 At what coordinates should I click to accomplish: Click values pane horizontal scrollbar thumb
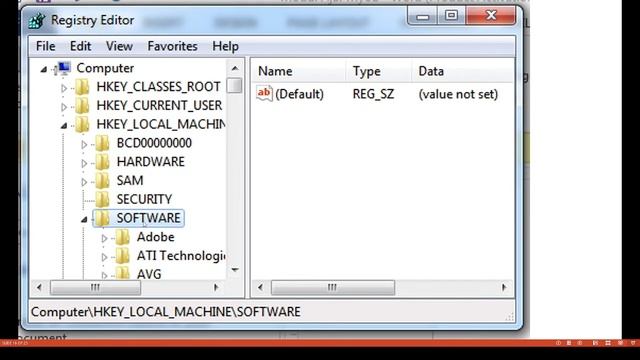333,288
